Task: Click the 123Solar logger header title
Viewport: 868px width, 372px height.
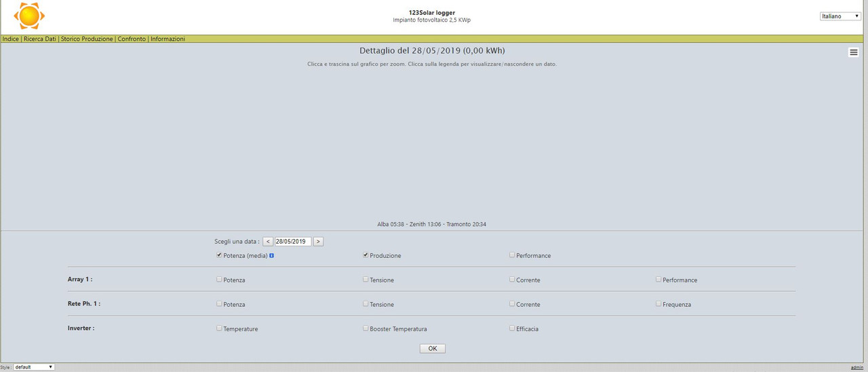Action: pos(432,12)
